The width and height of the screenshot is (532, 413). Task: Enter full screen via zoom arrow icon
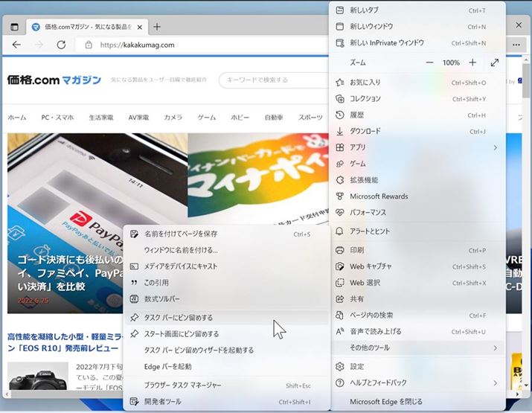pos(495,63)
